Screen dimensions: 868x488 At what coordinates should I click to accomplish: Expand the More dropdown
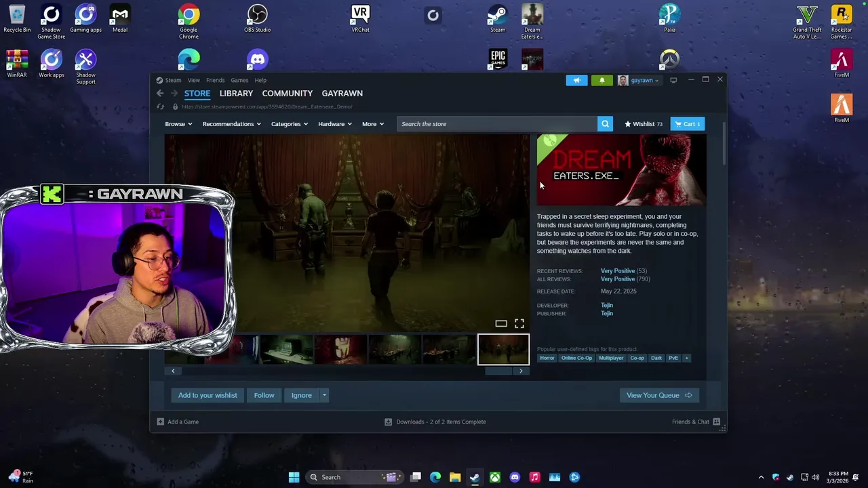(373, 124)
